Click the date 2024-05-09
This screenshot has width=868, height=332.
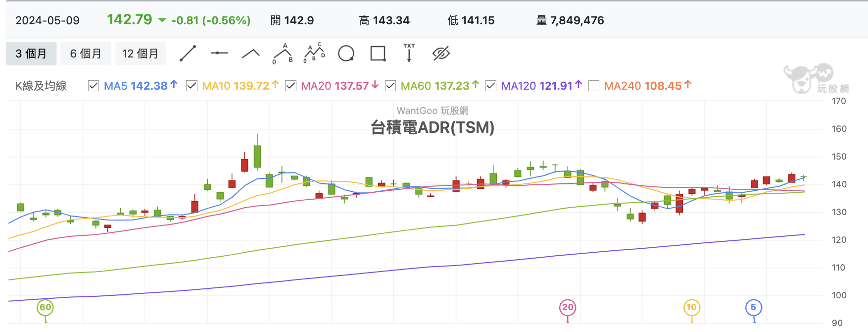tap(48, 20)
